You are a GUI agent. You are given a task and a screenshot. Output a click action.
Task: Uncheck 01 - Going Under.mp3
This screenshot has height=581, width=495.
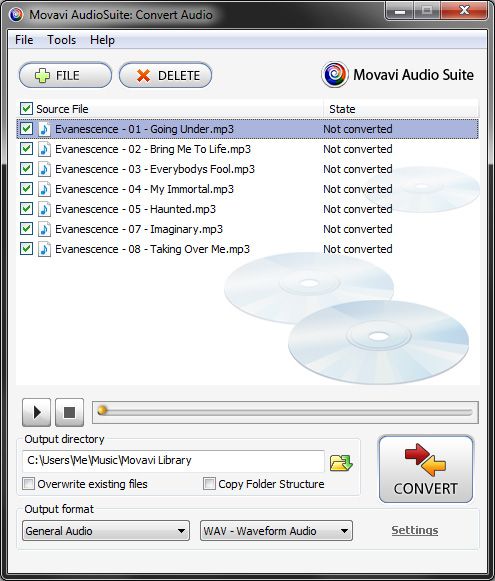point(26,129)
